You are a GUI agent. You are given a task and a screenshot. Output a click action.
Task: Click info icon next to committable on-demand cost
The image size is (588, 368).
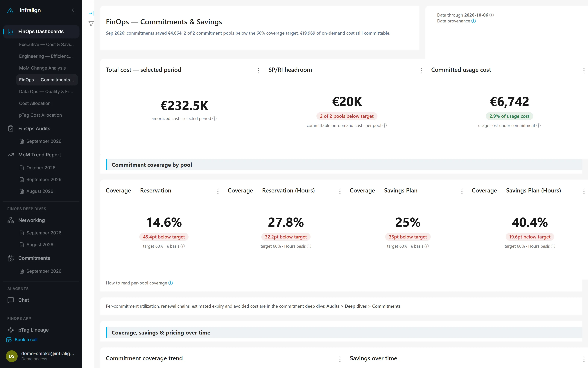pos(385,126)
